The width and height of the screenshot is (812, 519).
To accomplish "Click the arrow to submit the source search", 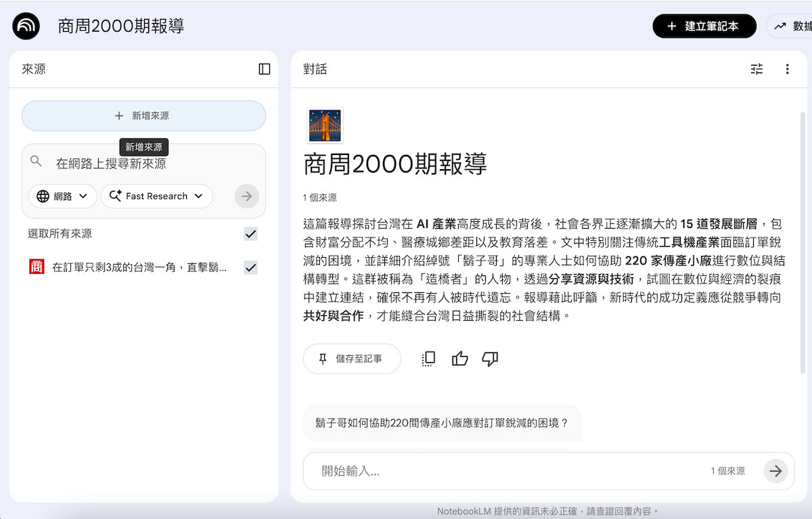I will click(x=247, y=196).
